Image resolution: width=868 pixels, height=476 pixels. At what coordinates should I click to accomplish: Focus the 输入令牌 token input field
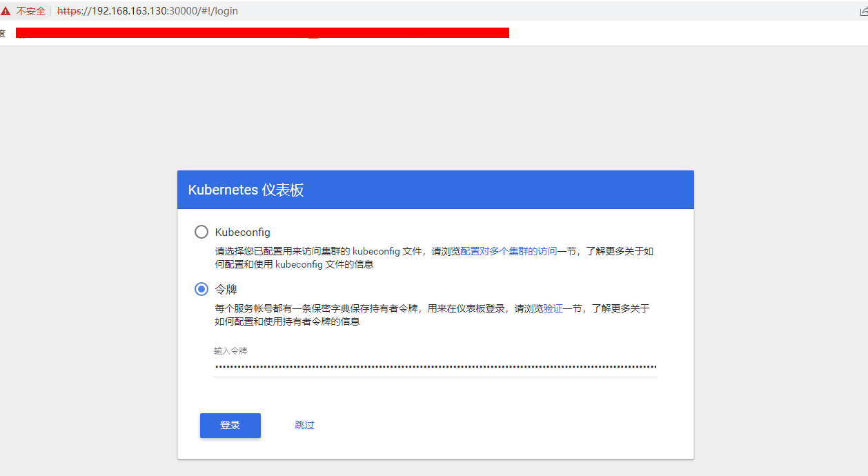pos(435,367)
